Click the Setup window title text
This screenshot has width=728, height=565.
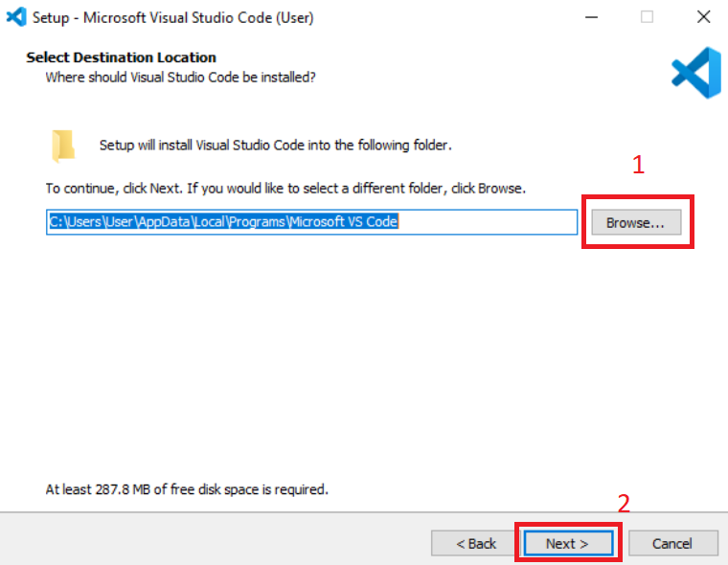point(172,17)
